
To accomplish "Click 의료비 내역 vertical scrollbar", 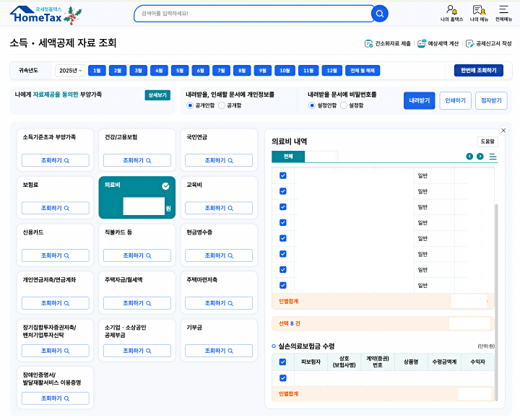I will [x=496, y=302].
